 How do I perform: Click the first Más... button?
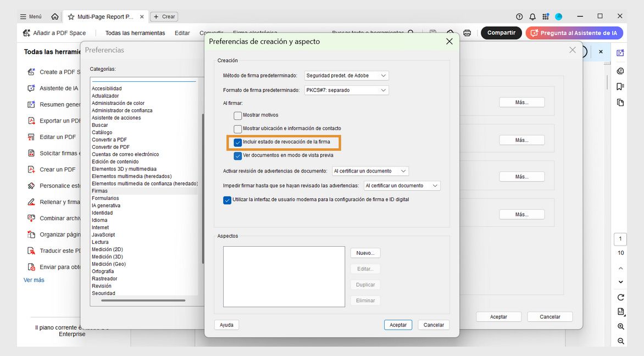(522, 102)
